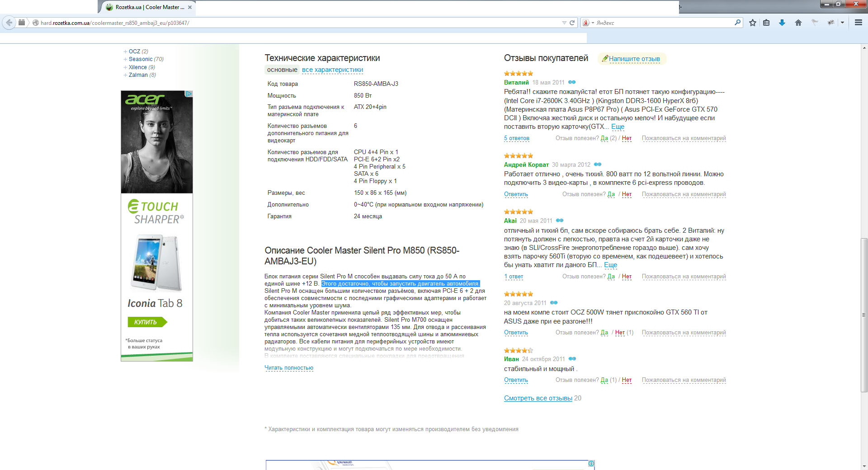The image size is (868, 470).
Task: Select the основные characteristics tab
Action: click(282, 70)
